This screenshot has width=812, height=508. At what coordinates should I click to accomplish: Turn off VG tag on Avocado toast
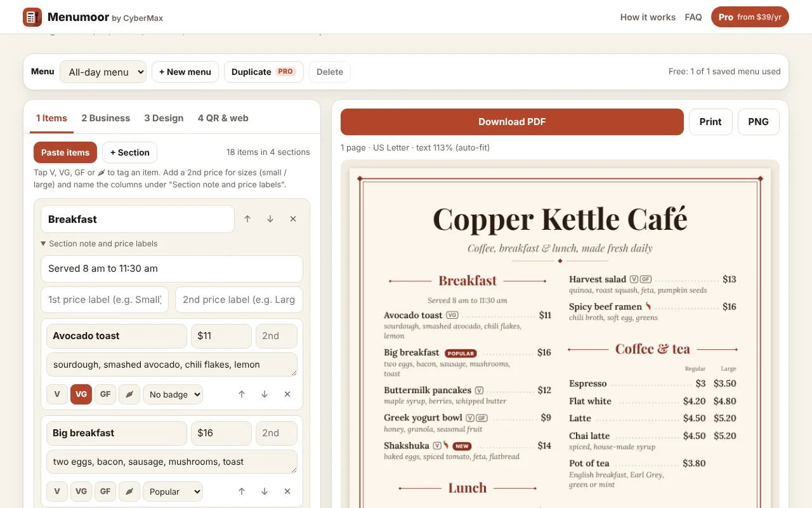click(81, 394)
